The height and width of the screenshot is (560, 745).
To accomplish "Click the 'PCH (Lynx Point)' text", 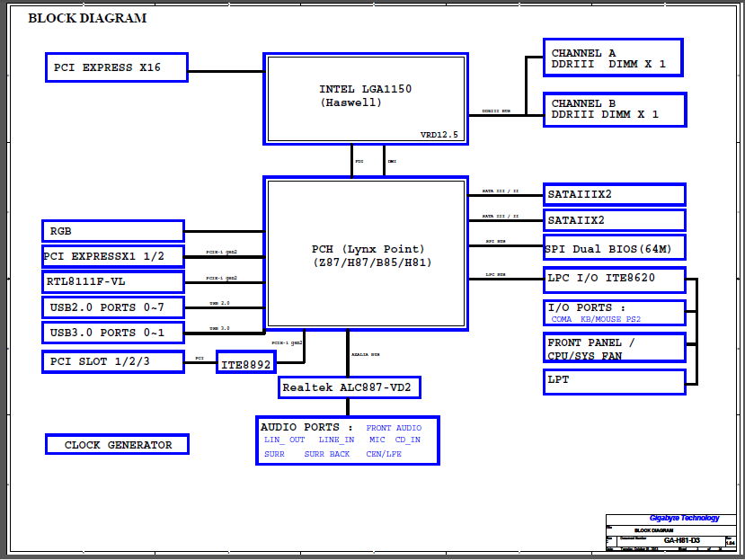I will (368, 249).
